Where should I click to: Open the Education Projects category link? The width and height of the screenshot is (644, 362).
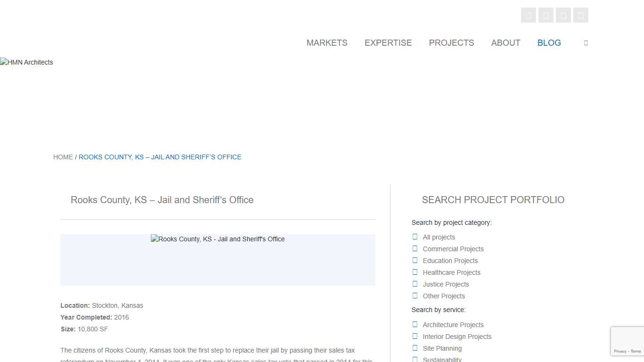coord(450,261)
